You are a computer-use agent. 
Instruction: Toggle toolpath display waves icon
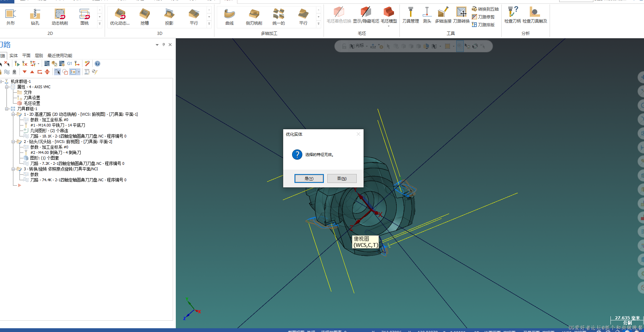pyautogui.click(x=7, y=72)
